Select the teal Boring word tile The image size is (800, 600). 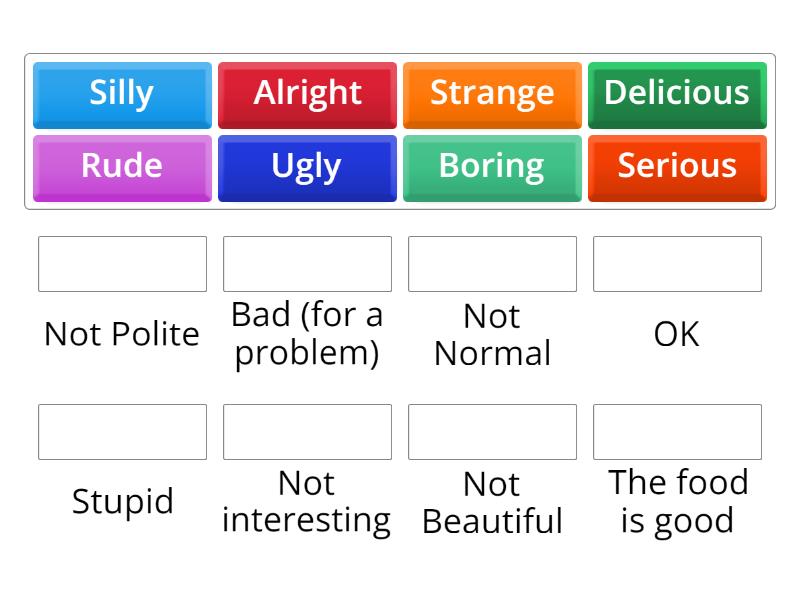click(x=492, y=166)
